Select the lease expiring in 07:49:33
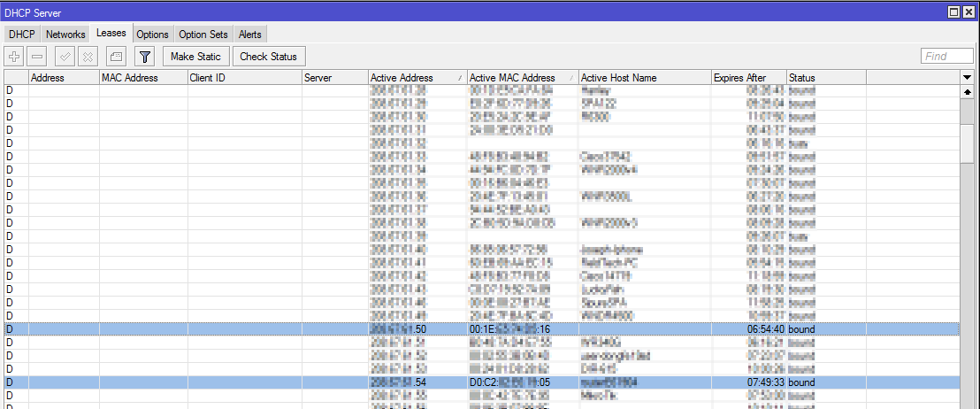Screen dimensions: 980x409 pos(482,382)
